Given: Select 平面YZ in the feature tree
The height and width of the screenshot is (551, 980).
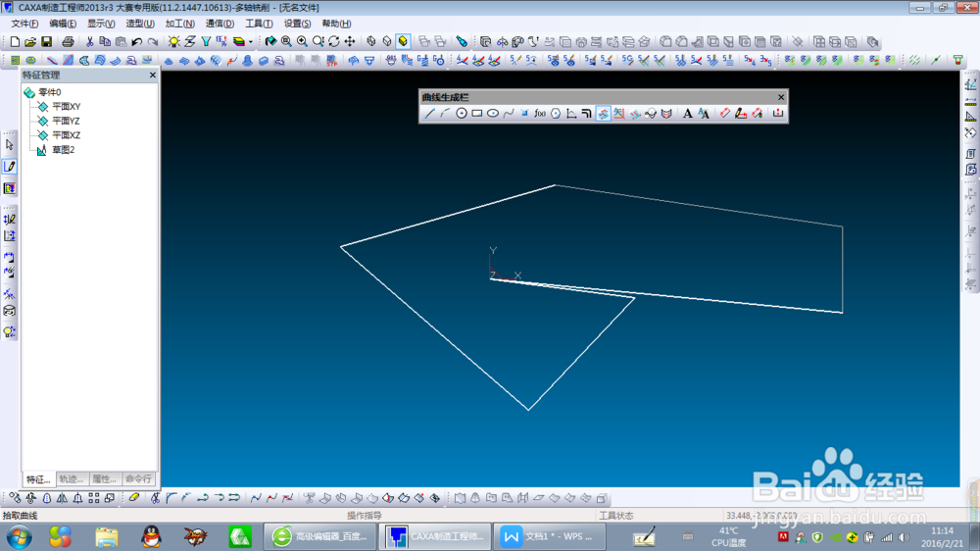Looking at the screenshot, I should click(x=66, y=122).
